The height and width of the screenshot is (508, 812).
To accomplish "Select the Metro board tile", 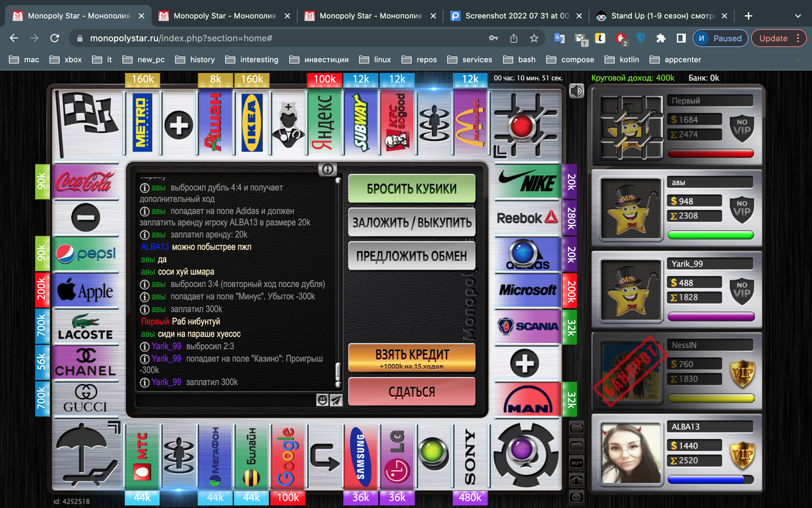I will [143, 123].
